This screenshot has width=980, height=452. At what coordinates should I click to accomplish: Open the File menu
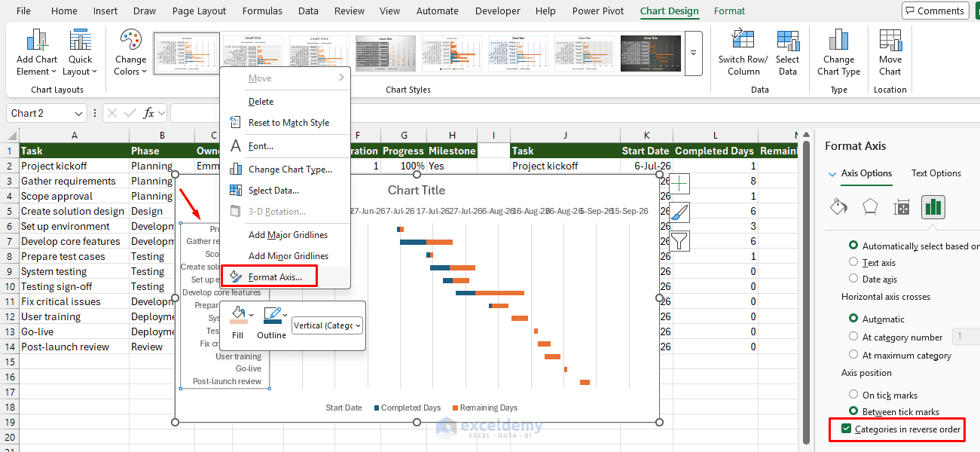coord(23,11)
